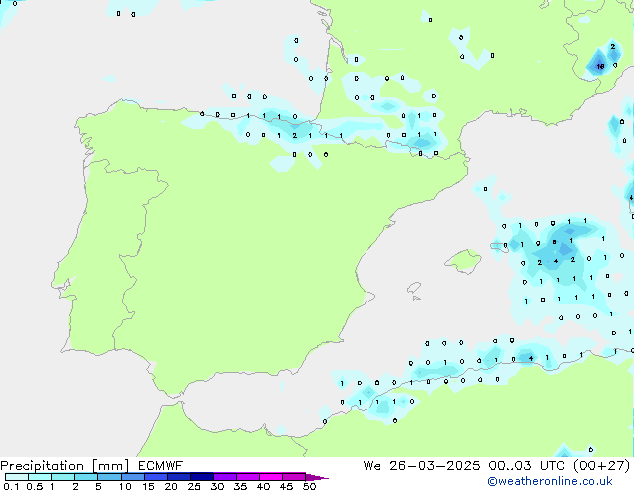Click the 'Precipitation' title text
Screen dimensions: 634x490
42,466
